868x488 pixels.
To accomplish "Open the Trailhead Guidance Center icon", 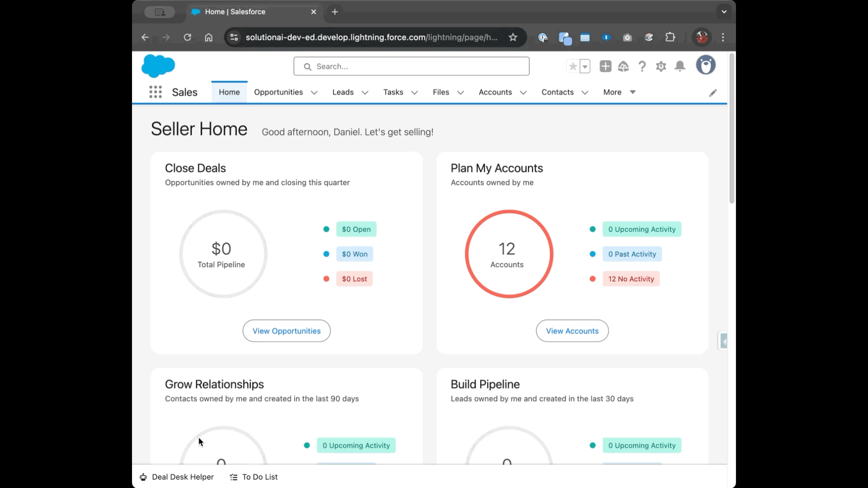I will 624,66.
